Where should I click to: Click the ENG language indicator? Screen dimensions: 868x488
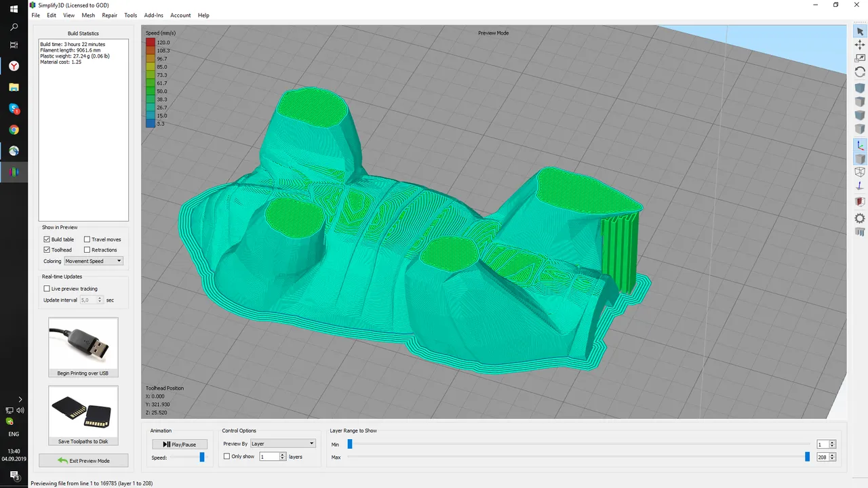(x=14, y=434)
